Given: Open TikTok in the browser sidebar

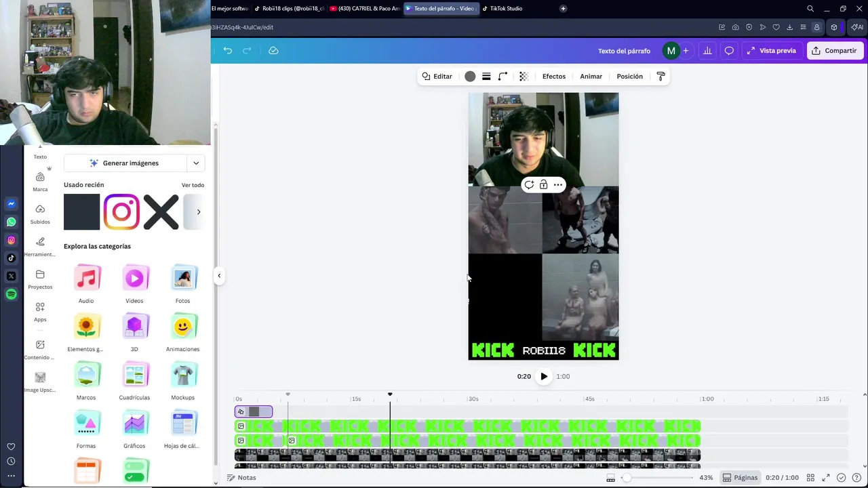Looking at the screenshot, I should point(11,258).
